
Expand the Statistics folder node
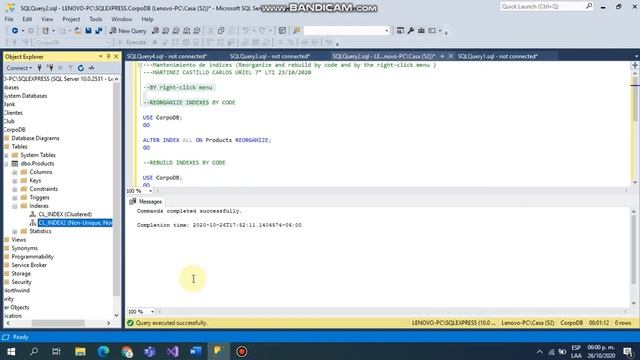pos(15,231)
